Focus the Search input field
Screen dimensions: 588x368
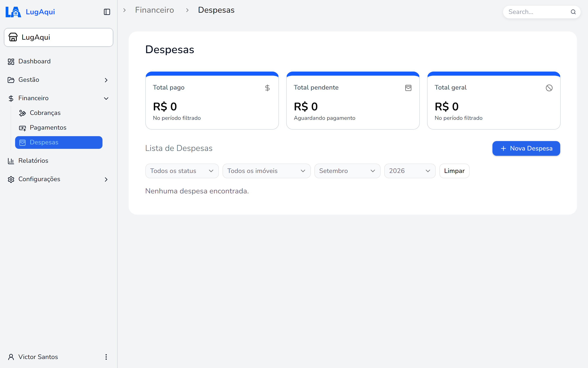(x=542, y=12)
